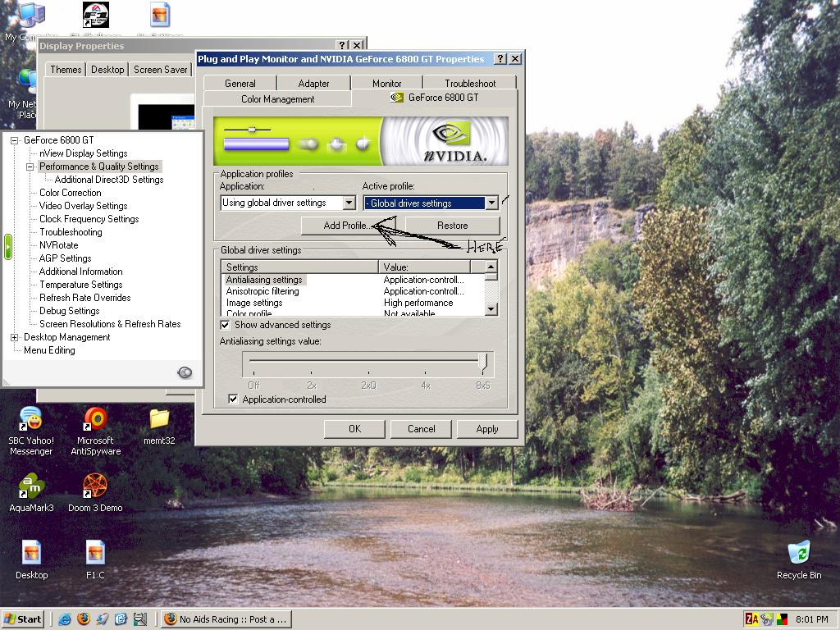The height and width of the screenshot is (630, 840).
Task: Open the Doom 3 Demo desktop shortcut
Action: [95, 486]
